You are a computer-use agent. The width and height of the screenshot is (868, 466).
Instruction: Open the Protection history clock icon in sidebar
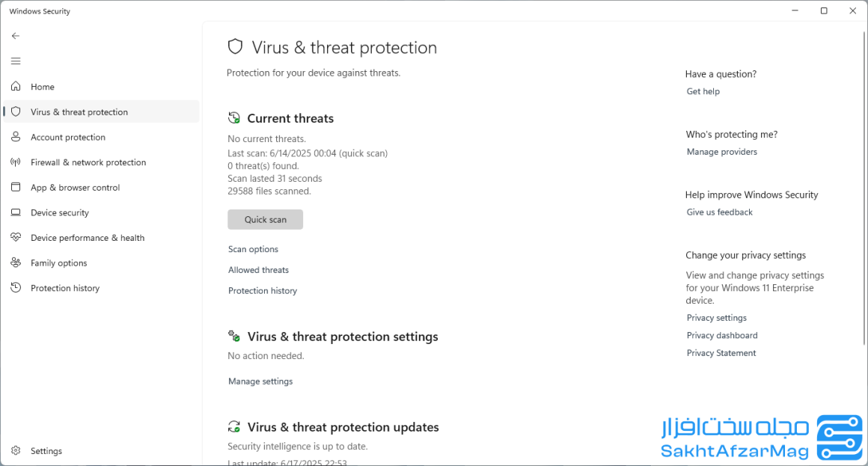(x=16, y=288)
